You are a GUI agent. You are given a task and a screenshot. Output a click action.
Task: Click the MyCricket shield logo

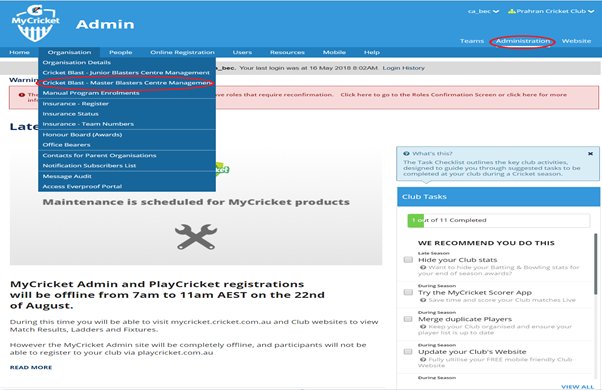35,23
